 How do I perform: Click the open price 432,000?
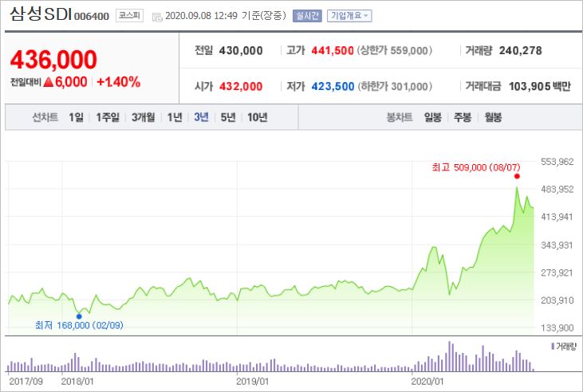coord(241,87)
